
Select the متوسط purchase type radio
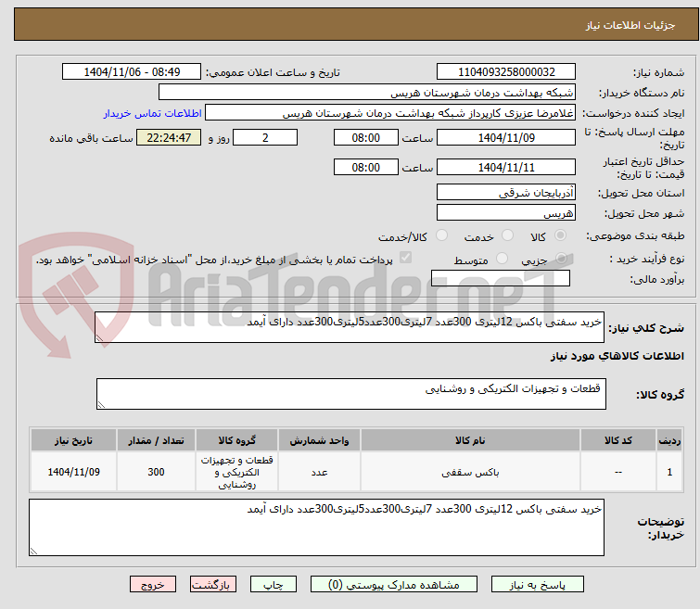pos(503,258)
